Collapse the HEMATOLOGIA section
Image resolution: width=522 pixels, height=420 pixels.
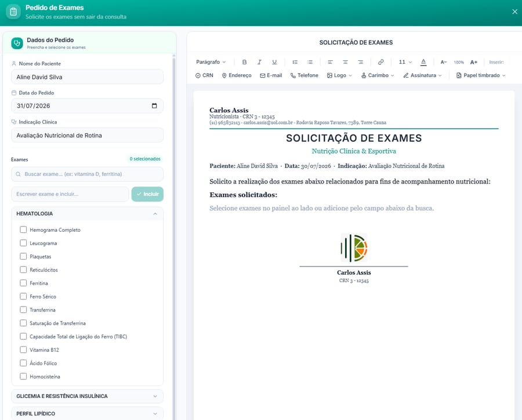pos(87,214)
